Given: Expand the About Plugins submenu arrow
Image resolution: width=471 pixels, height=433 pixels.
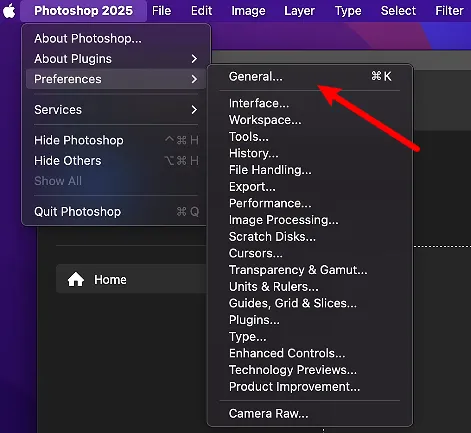Looking at the screenshot, I should click(194, 59).
